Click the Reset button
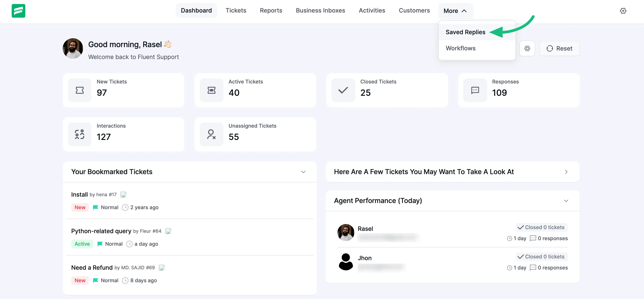 (560, 48)
